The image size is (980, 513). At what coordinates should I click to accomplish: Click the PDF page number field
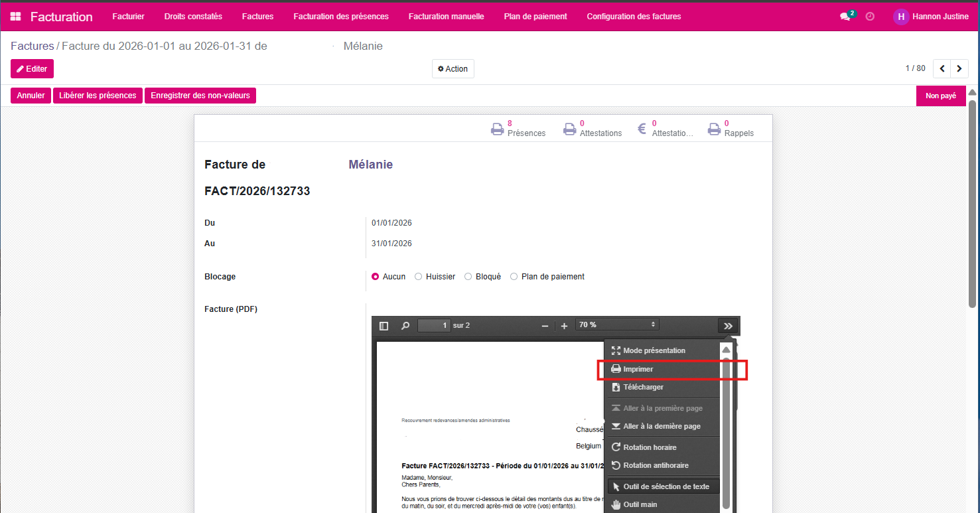coord(434,325)
